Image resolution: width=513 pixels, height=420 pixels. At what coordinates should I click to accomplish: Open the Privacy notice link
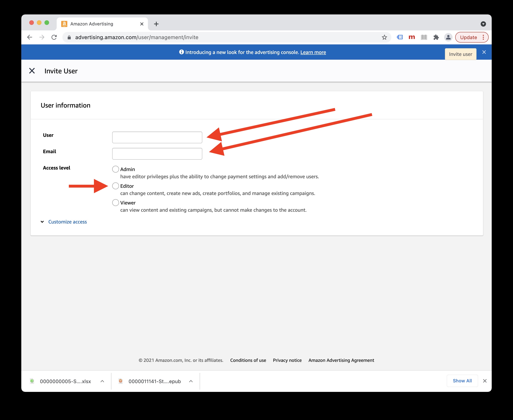(287, 360)
